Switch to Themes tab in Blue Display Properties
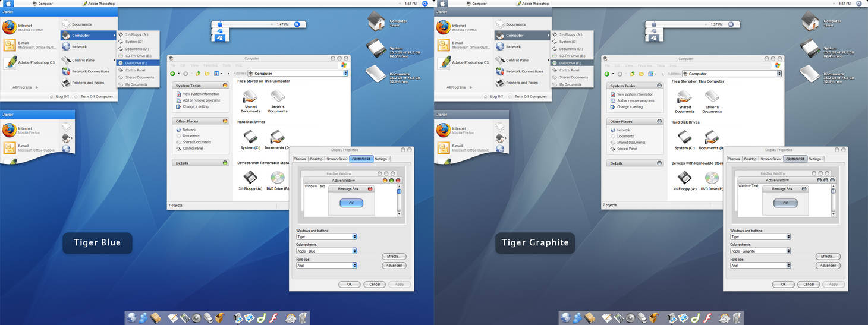Viewport: 868px width, 325px height. tap(300, 159)
